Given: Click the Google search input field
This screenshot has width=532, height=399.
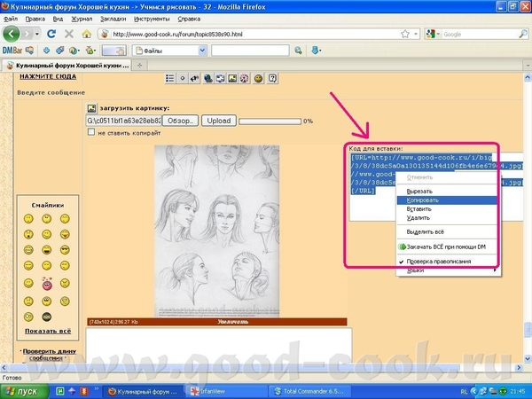Looking at the screenshot, I should click(x=480, y=34).
